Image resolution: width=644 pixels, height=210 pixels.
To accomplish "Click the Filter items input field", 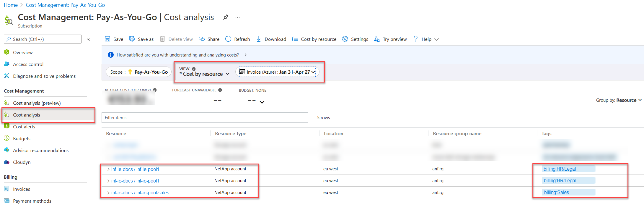I will click(205, 117).
